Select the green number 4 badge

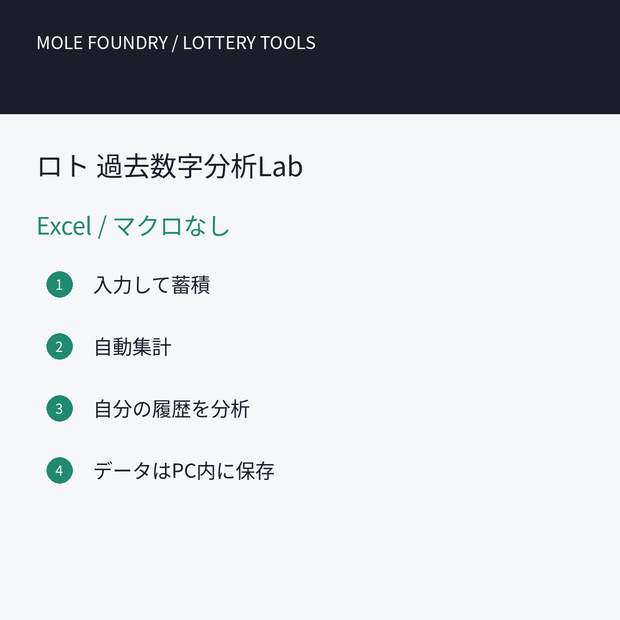[x=59, y=471]
